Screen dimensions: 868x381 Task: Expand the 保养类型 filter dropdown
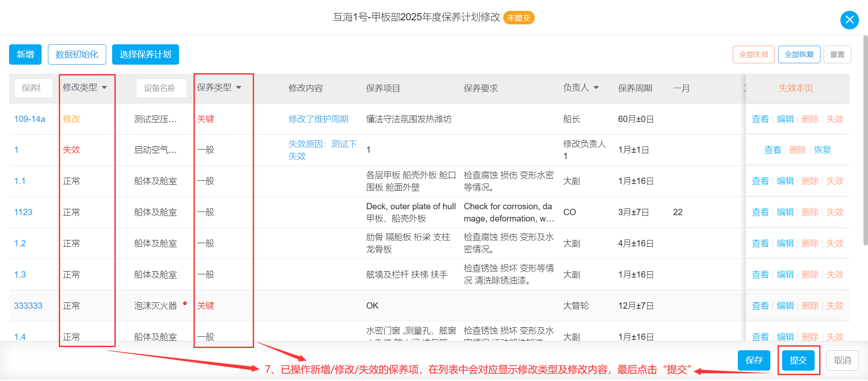(239, 88)
